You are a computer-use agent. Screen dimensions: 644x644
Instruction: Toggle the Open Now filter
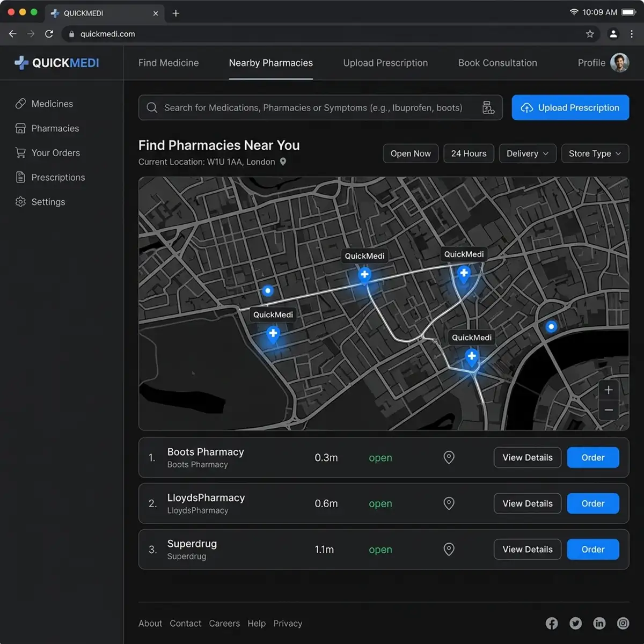[x=411, y=153]
